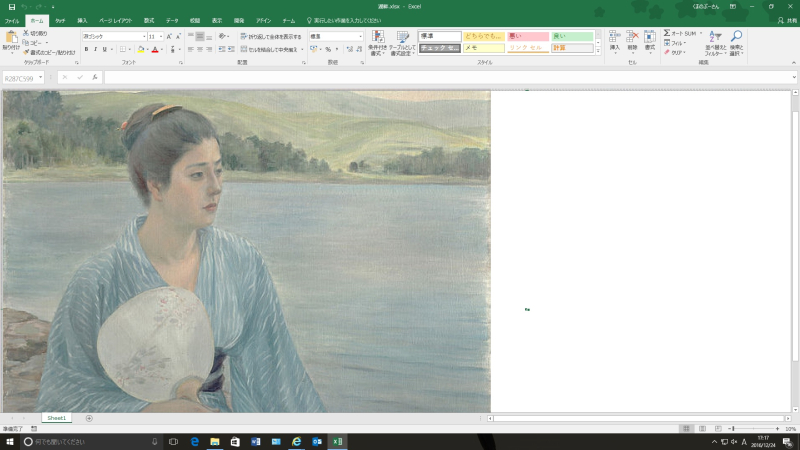Collapse the ribbon with the chevron
This screenshot has width=800, height=450.
pyautogui.click(x=793, y=63)
